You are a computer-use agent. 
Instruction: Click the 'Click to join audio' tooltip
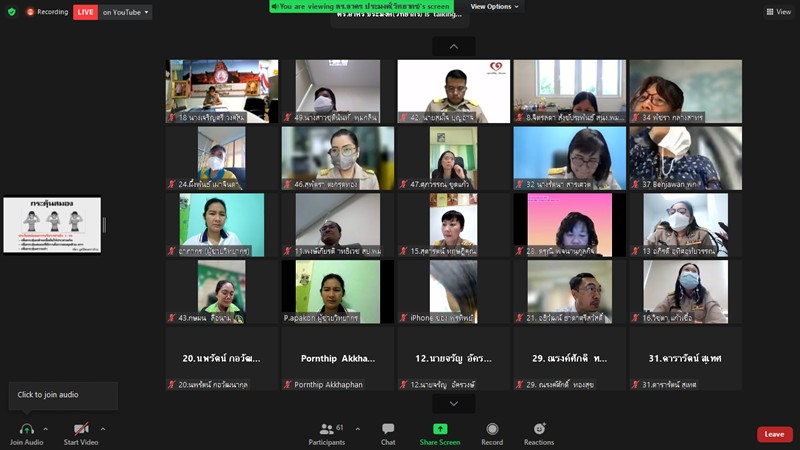[63, 395]
